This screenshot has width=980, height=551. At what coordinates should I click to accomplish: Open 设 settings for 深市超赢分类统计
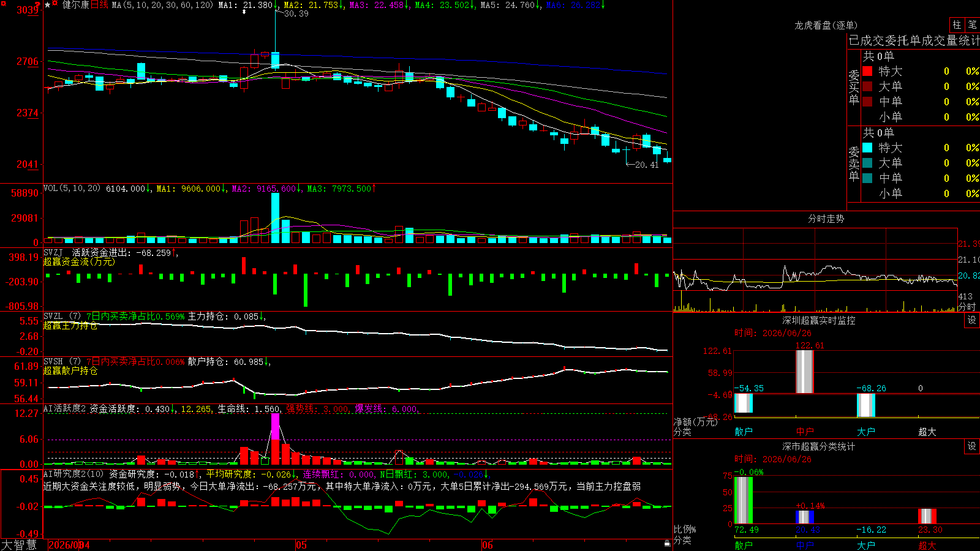[972, 446]
